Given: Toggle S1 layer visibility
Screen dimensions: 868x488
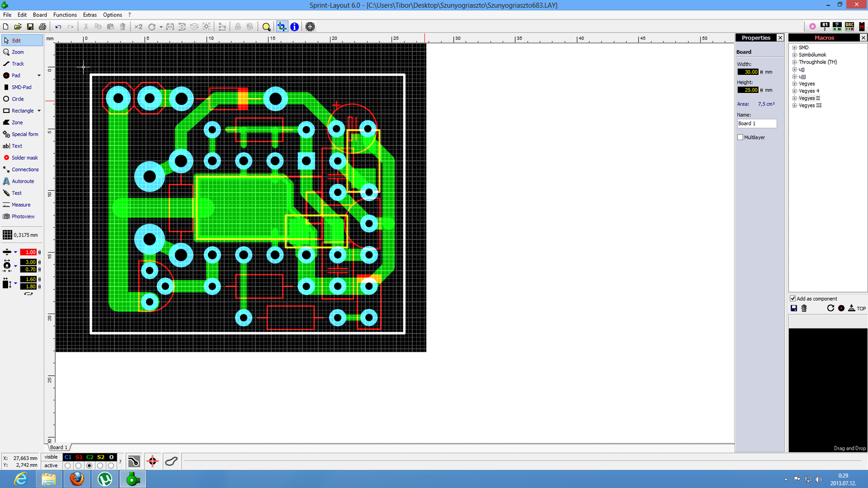Looking at the screenshot, I should click(79, 457).
